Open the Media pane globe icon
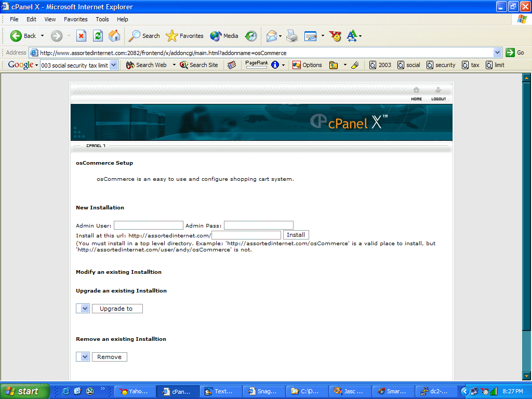 (224, 36)
